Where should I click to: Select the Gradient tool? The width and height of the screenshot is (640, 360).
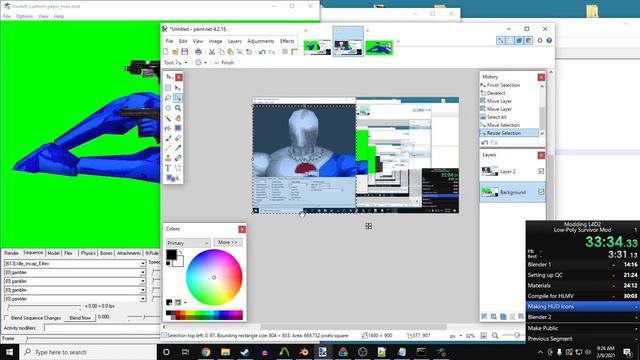pyautogui.click(x=178, y=128)
